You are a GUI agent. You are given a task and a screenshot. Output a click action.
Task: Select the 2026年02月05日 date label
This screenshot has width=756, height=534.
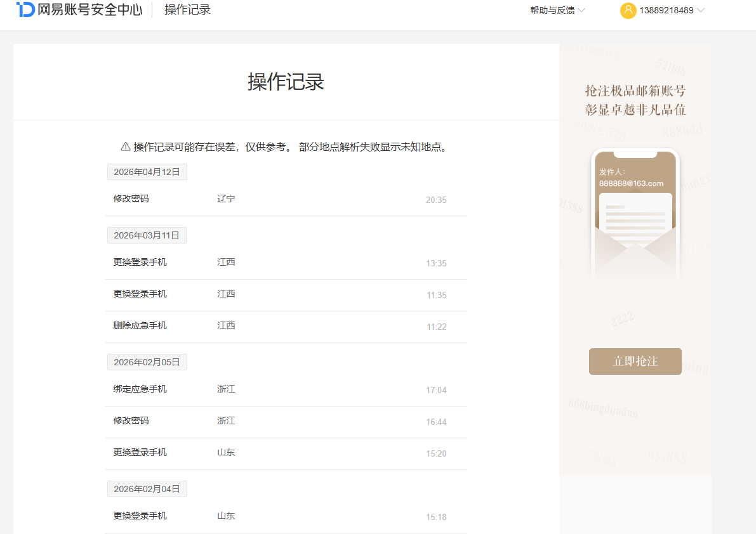tap(147, 362)
